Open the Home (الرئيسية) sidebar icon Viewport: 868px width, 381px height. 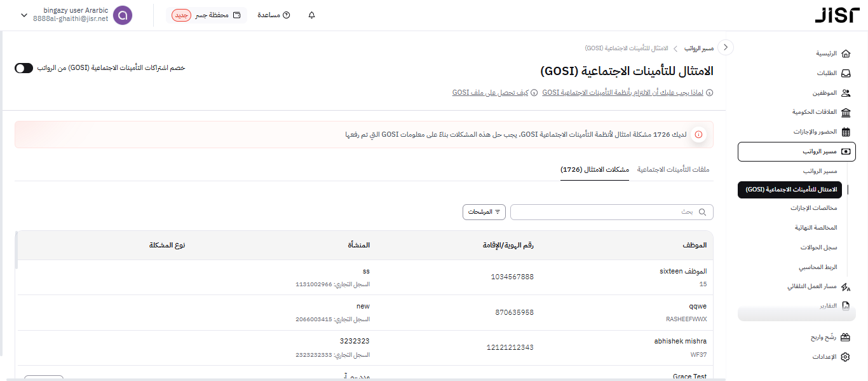pos(845,53)
